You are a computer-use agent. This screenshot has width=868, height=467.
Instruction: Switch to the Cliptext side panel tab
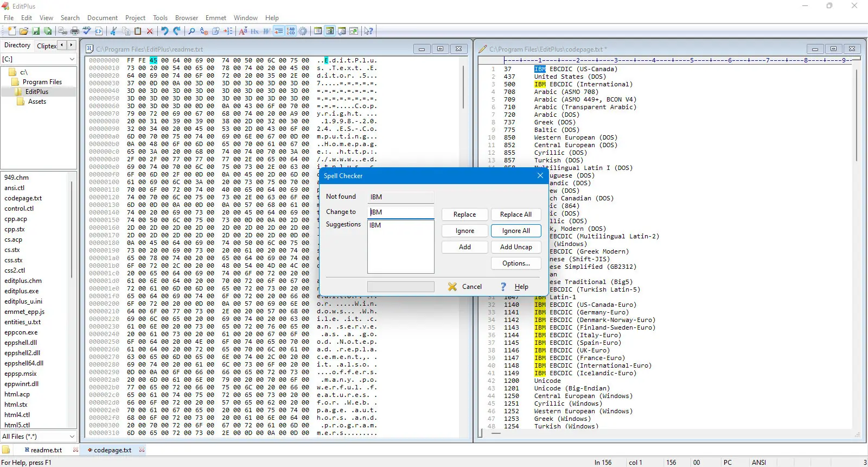(x=47, y=46)
